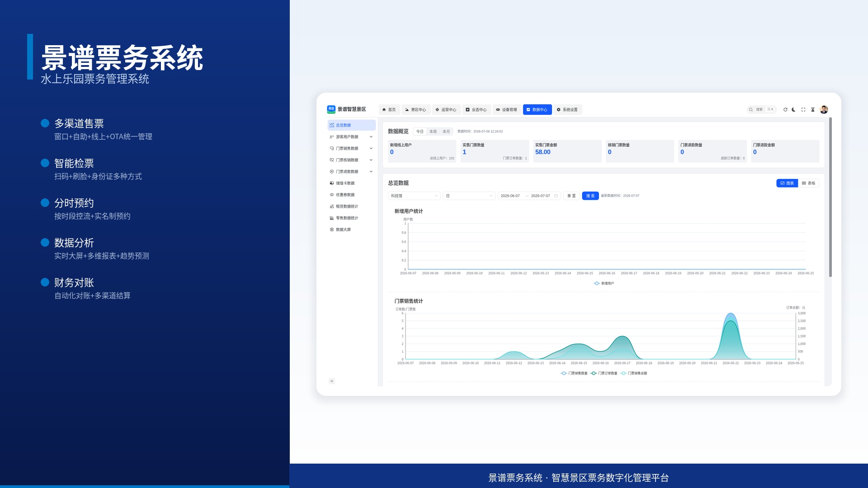This screenshot has height=488, width=868.
Task: Collapse the sidebar with the double-arrow icon
Action: tap(332, 381)
